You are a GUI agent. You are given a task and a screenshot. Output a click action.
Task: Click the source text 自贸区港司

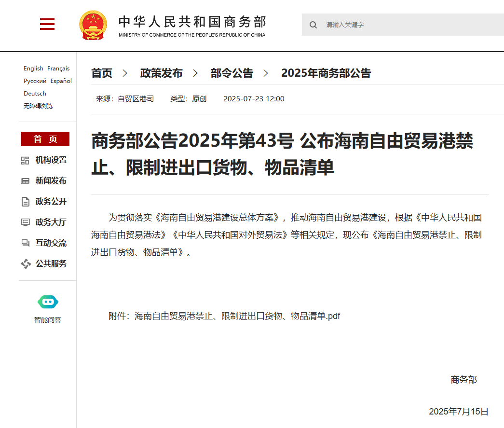[136, 99]
